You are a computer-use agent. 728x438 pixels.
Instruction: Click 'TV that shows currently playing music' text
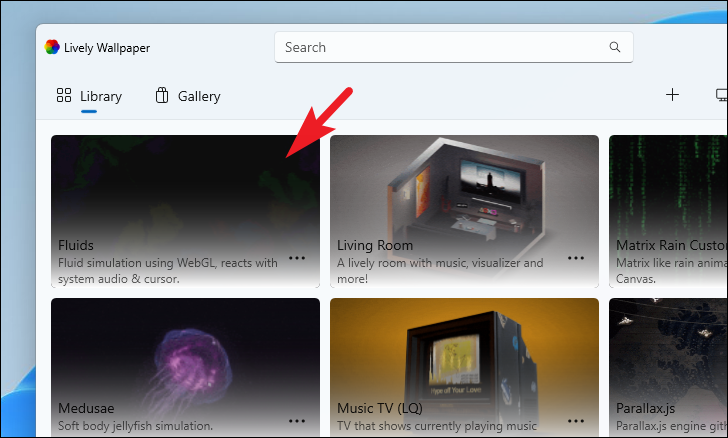(436, 426)
